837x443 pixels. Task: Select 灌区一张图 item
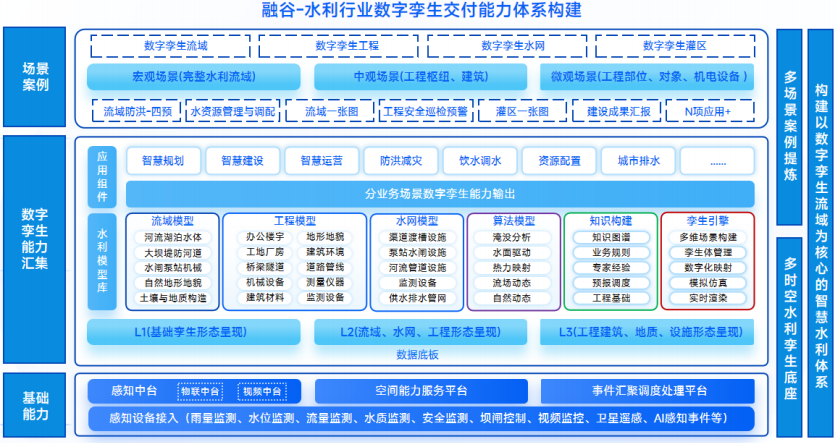pos(522,111)
